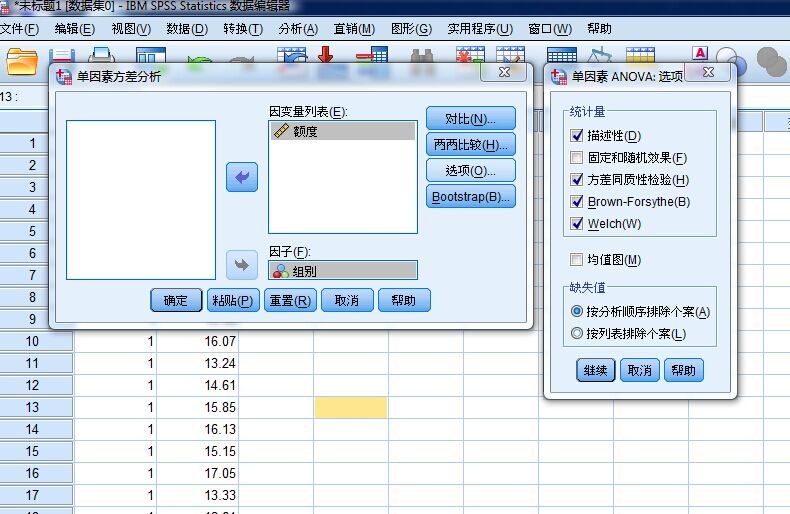The width and height of the screenshot is (790, 514).
Task: Open the 实用程序(U) menu
Action: 480,29
